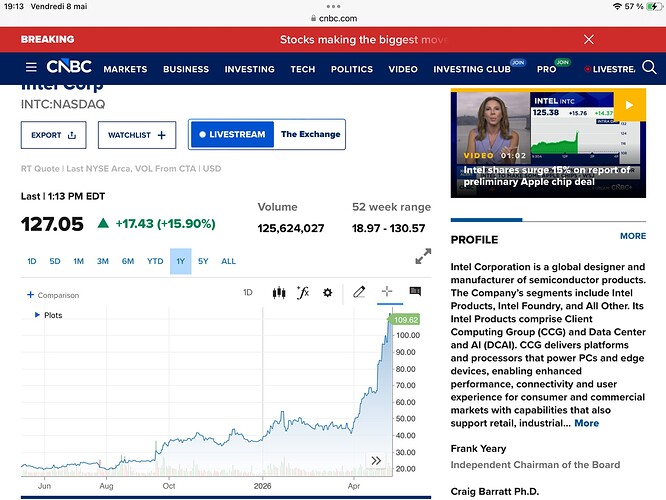Select the 1Y time range

pyautogui.click(x=181, y=261)
